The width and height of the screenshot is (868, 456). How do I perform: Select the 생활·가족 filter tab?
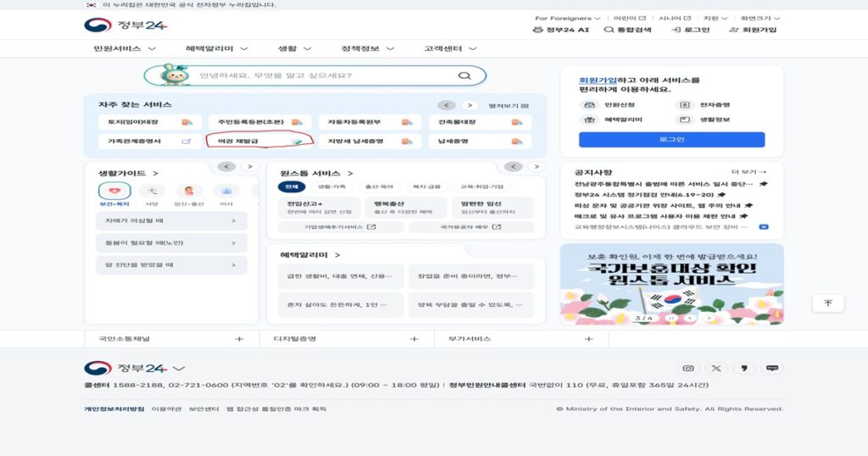pos(331,186)
